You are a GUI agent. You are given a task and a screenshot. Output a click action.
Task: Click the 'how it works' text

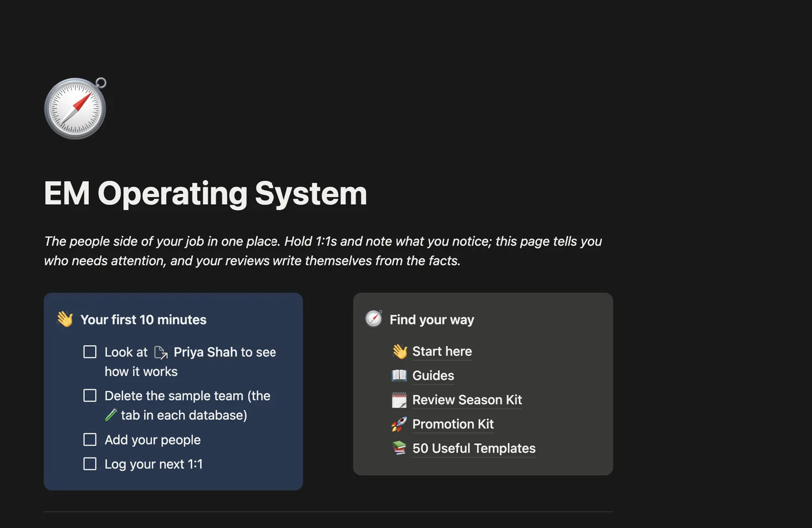coord(141,372)
